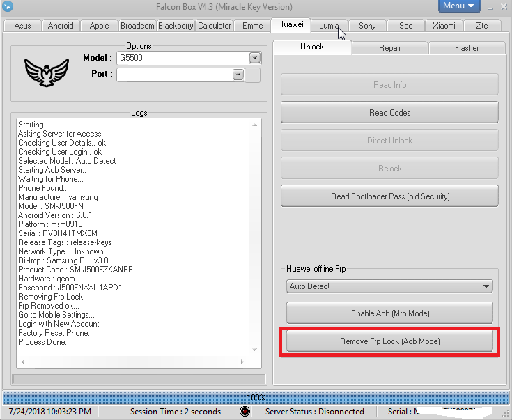Click the date and time in status bar
Viewport: 512px width, 420px height.
point(50,412)
